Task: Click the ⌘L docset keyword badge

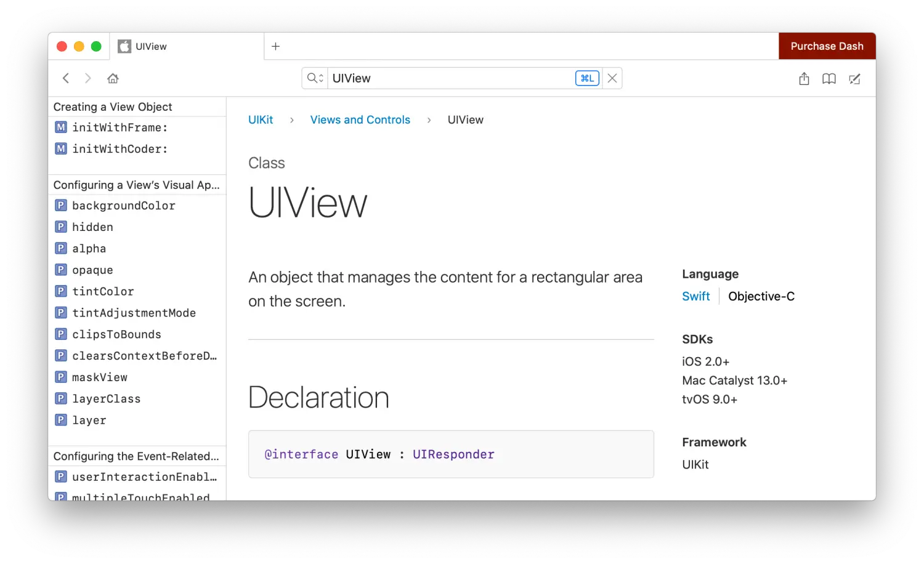Action: point(587,78)
